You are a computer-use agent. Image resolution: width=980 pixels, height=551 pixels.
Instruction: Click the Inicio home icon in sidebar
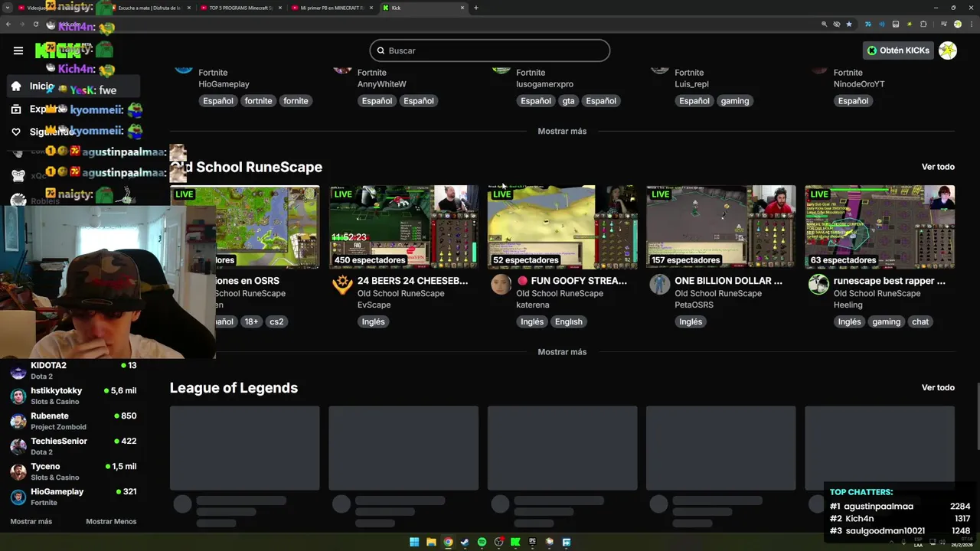(15, 86)
